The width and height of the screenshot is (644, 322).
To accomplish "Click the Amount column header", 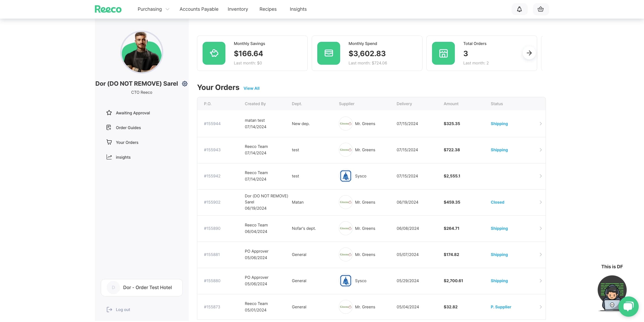I will coord(451,104).
